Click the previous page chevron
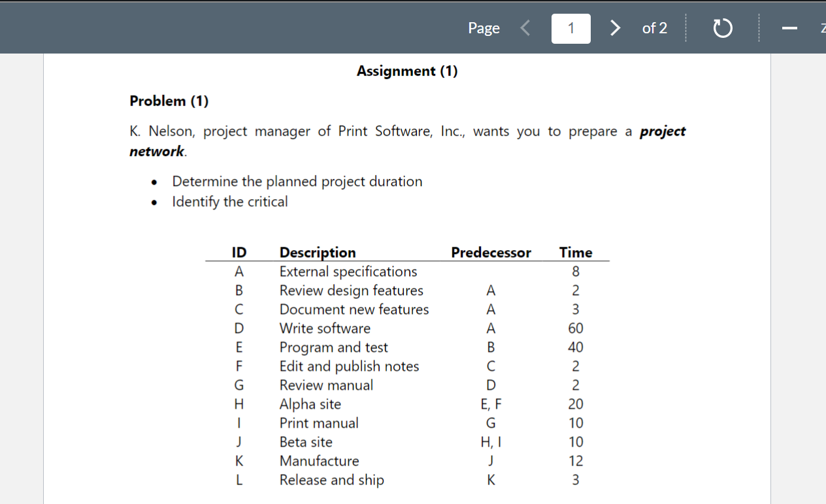Image resolution: width=826 pixels, height=504 pixels. click(x=525, y=28)
